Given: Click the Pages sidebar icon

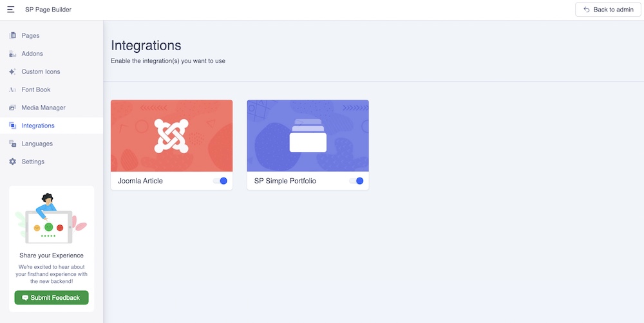Looking at the screenshot, I should 12,35.
